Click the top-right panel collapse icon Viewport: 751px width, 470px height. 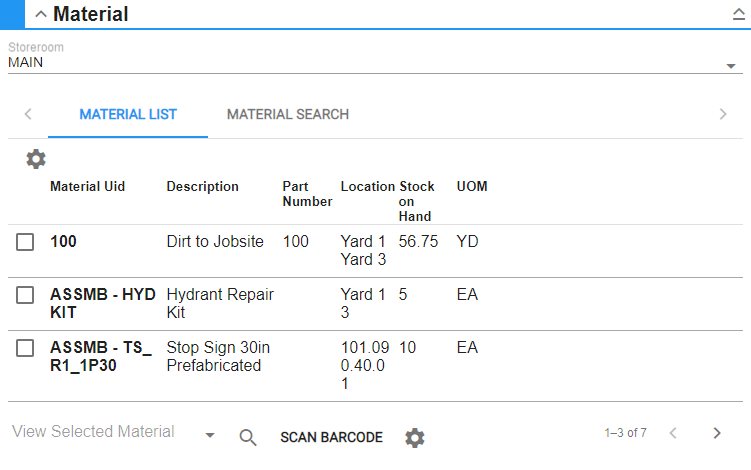(x=739, y=15)
